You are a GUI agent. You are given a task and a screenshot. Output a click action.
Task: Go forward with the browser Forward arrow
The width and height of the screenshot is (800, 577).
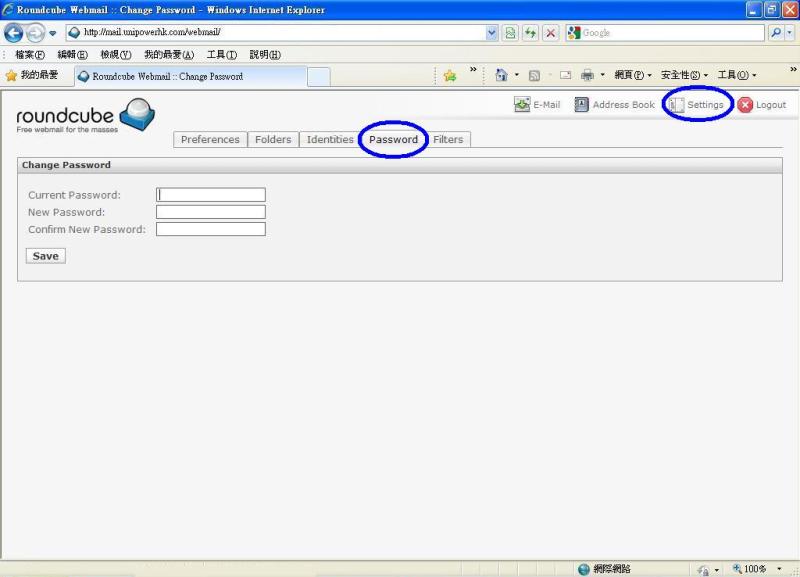35,33
